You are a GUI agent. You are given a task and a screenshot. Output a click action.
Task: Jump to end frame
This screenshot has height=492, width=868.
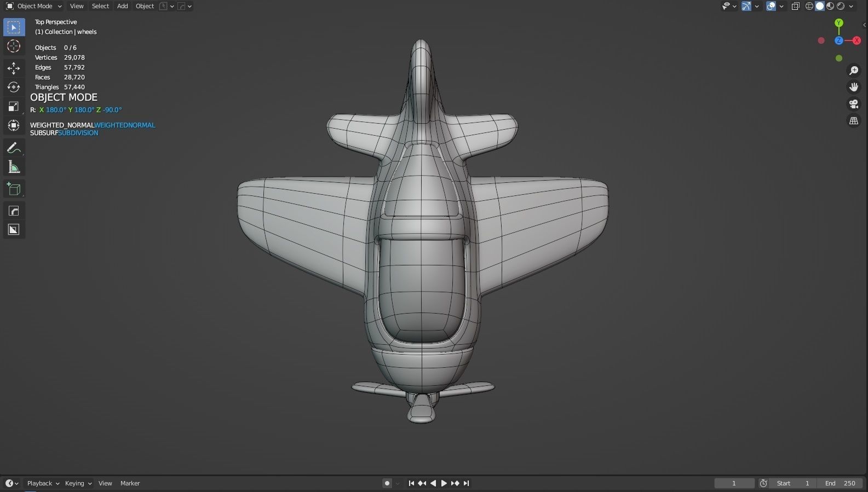(x=466, y=483)
